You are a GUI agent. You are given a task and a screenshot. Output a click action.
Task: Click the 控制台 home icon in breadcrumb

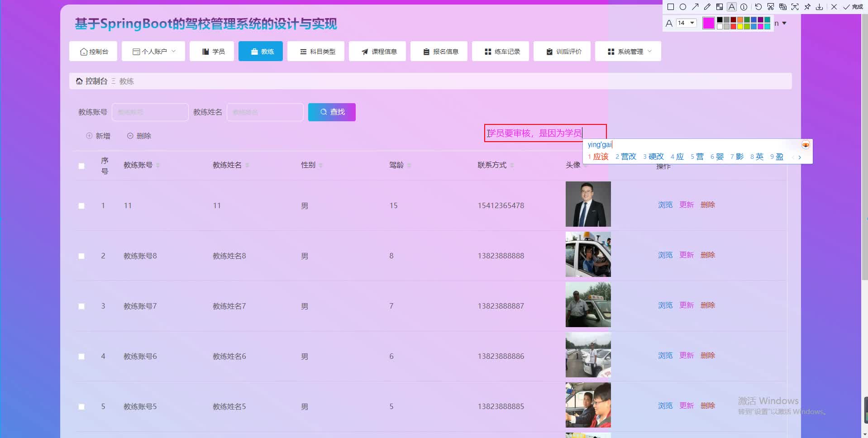point(79,81)
